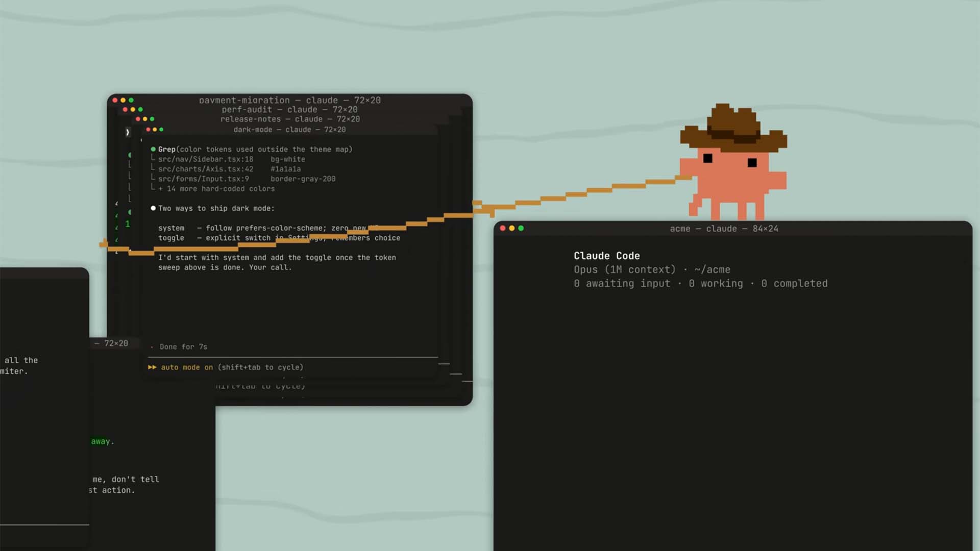Click the '0 working' counter

point(716,284)
